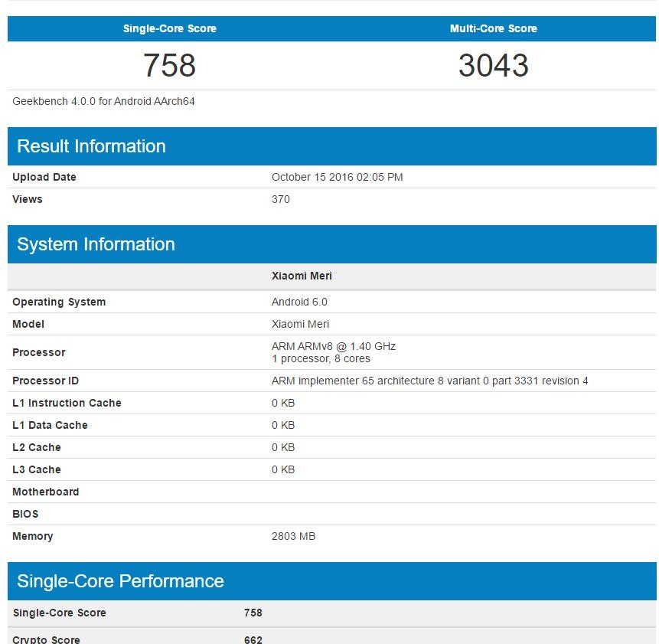The width and height of the screenshot is (659, 644).
Task: Select the Android 6.0 operating system value
Action: point(299,302)
